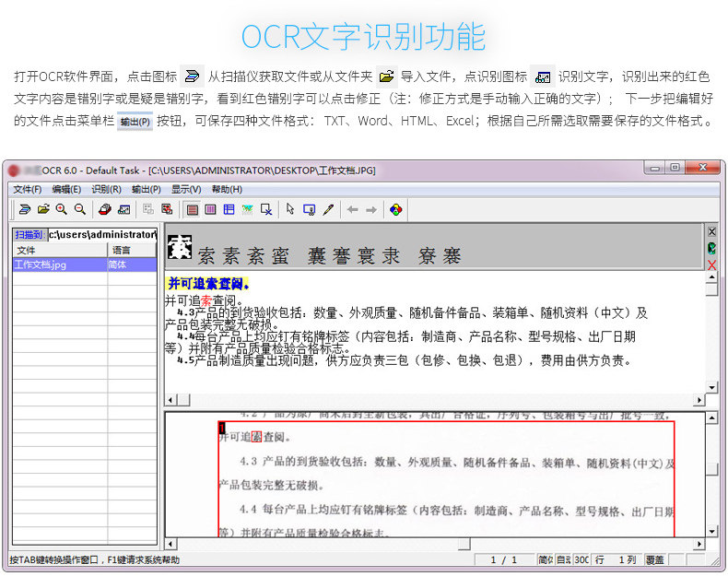728x588 pixels.
Task: Click the grey back arrow icon
Action: point(353,210)
